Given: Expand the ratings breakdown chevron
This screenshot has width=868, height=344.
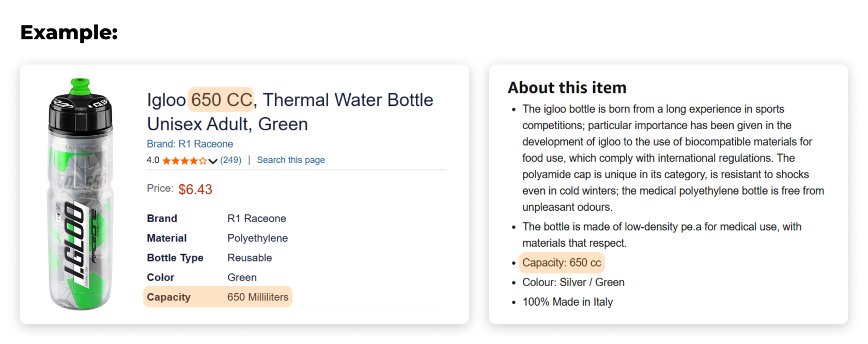Looking at the screenshot, I should coord(213,161).
